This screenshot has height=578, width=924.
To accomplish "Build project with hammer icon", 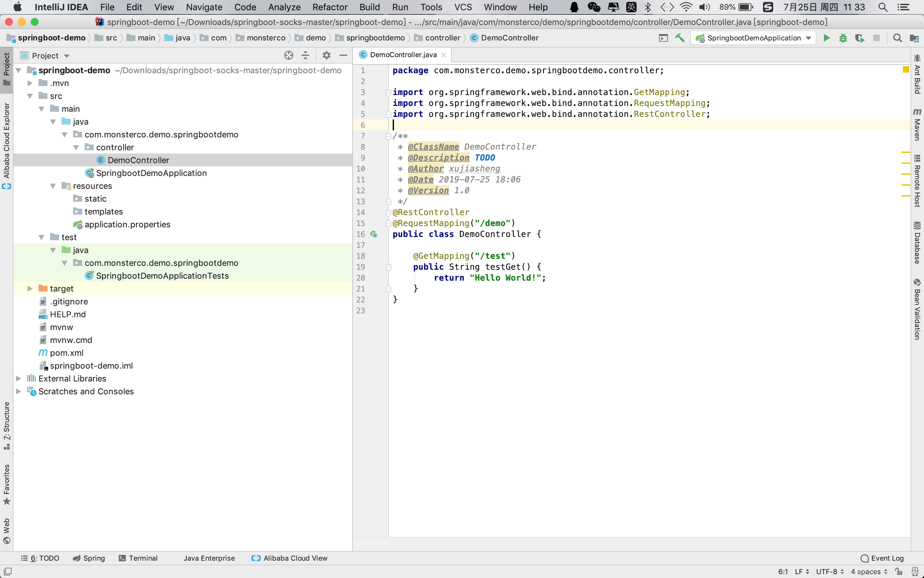I will 680,38.
